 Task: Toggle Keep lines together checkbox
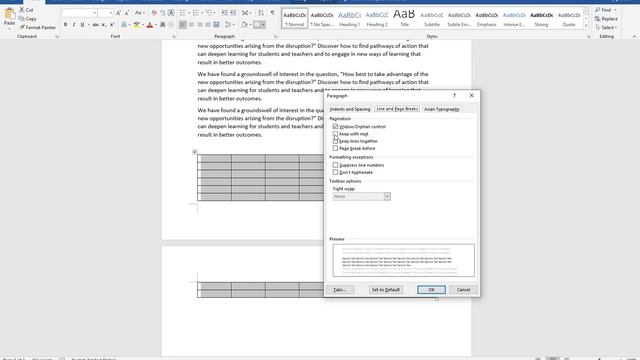[x=335, y=141]
